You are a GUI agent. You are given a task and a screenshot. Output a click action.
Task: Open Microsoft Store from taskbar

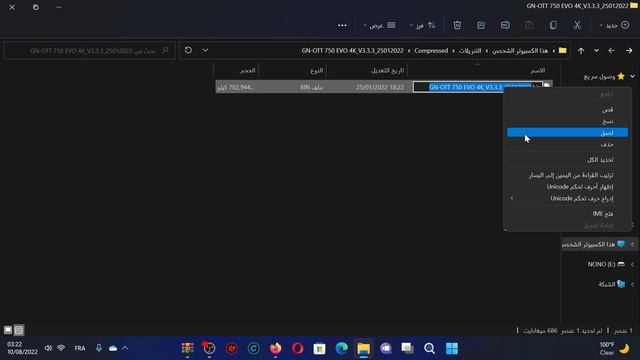tap(320, 348)
